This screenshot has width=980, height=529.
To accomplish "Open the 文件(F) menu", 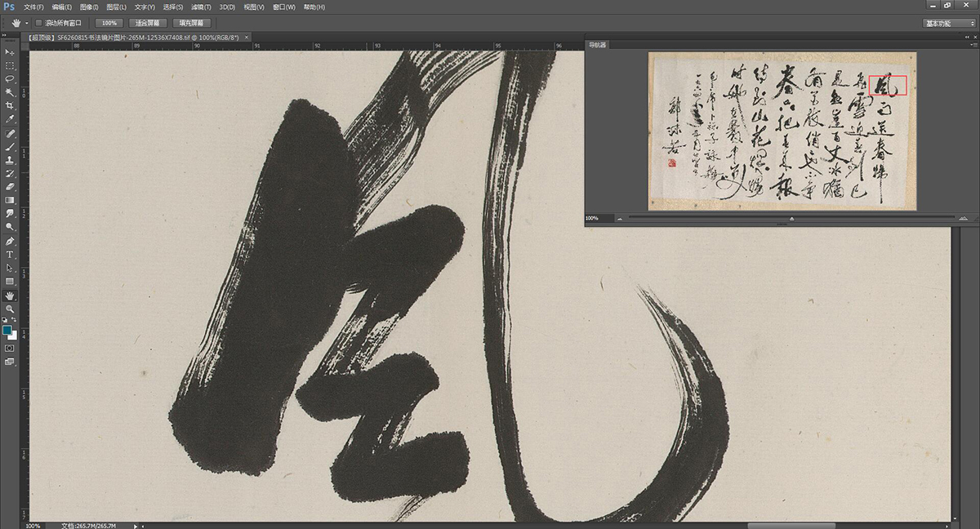I will click(x=33, y=7).
